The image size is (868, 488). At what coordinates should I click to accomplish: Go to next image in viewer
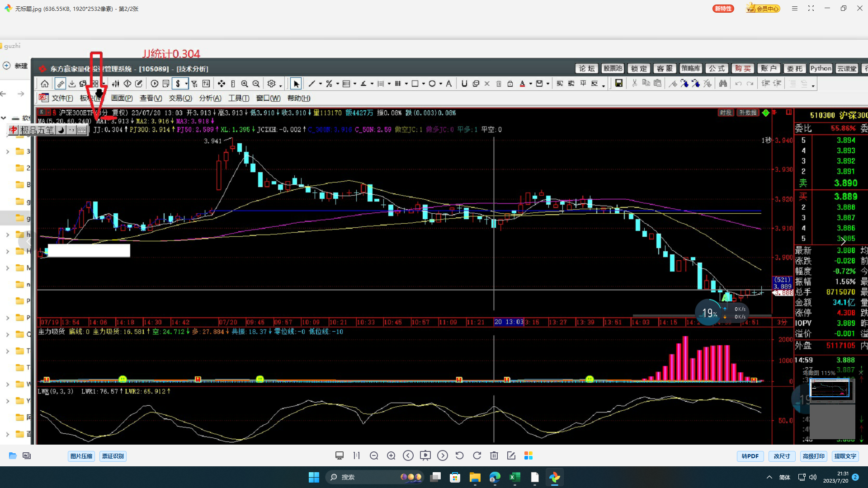443,455
